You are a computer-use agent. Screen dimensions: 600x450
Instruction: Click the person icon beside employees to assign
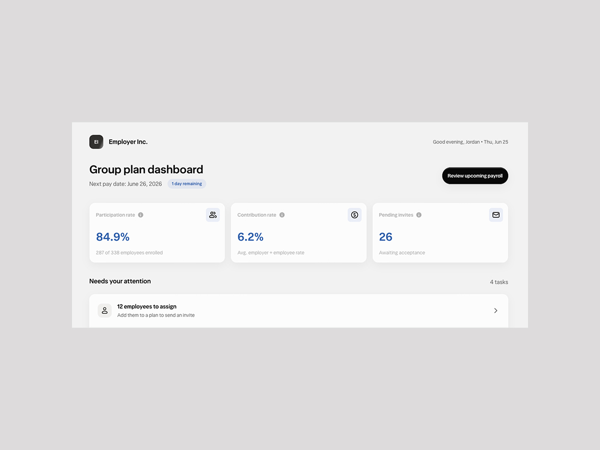(x=104, y=311)
